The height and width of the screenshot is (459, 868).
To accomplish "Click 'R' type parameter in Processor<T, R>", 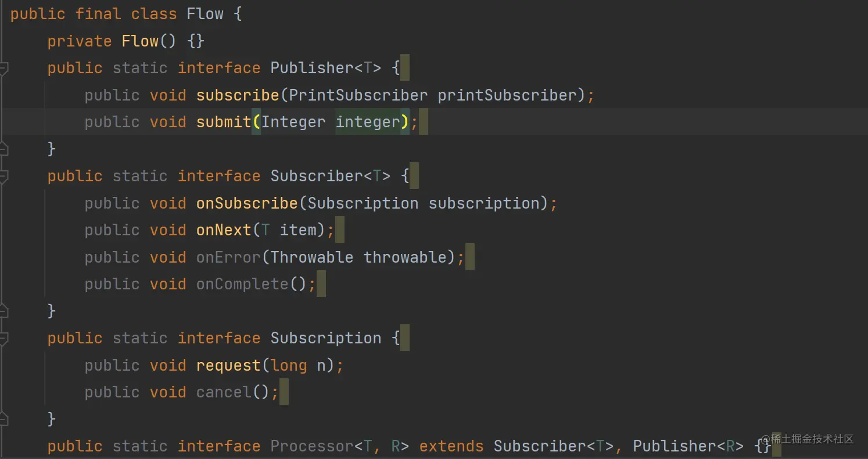I will pyautogui.click(x=396, y=446).
